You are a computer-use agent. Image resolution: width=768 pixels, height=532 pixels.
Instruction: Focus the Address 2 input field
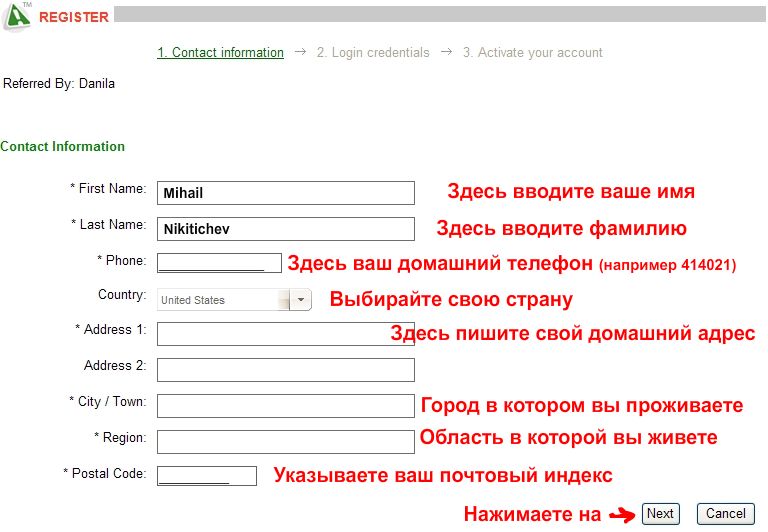(286, 370)
